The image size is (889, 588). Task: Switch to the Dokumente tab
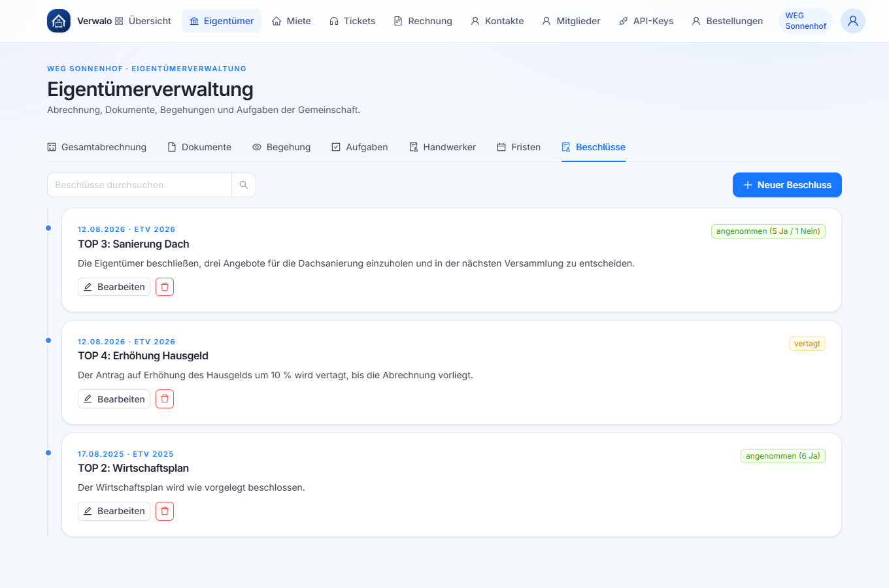tap(199, 147)
